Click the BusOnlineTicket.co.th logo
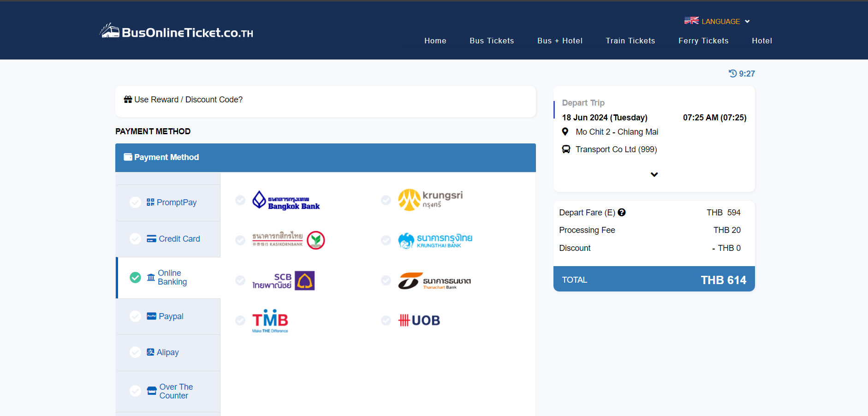This screenshot has height=416, width=868. click(x=177, y=31)
